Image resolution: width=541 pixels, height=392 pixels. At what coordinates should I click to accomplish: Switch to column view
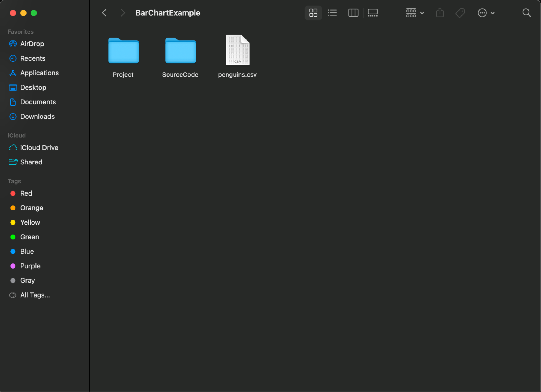[353, 13]
